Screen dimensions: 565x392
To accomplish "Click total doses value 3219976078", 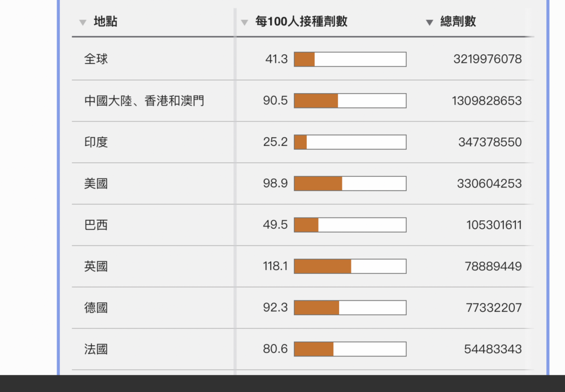I will pos(488,59).
